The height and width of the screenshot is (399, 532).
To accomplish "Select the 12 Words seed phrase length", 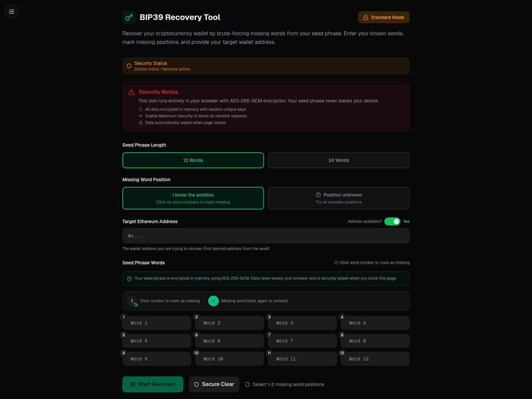I will 193,160.
